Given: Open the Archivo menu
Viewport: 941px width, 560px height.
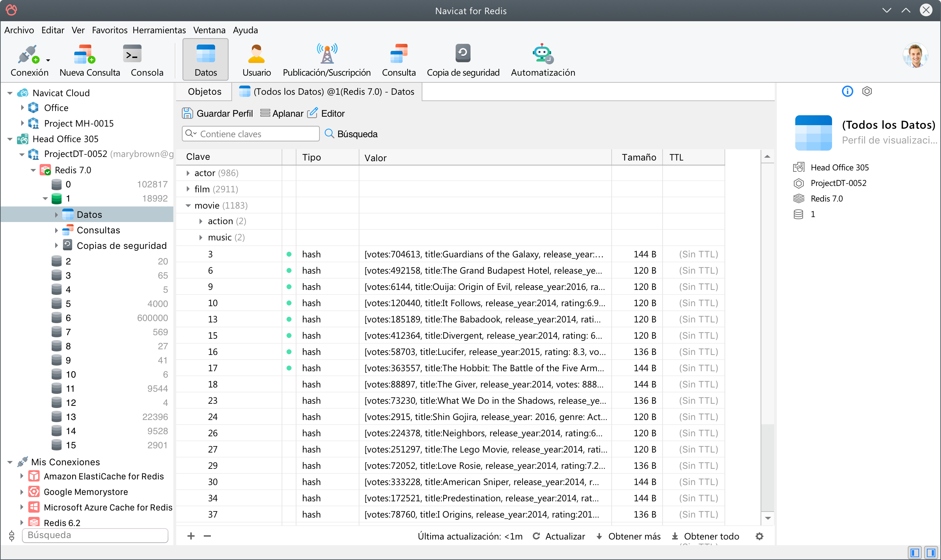Looking at the screenshot, I should click(x=19, y=30).
